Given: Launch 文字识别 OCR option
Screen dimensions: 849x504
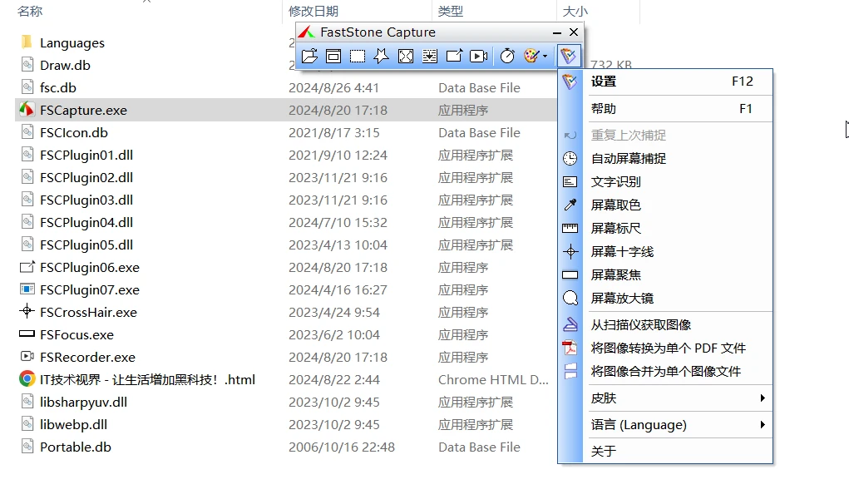Looking at the screenshot, I should [678, 182].
